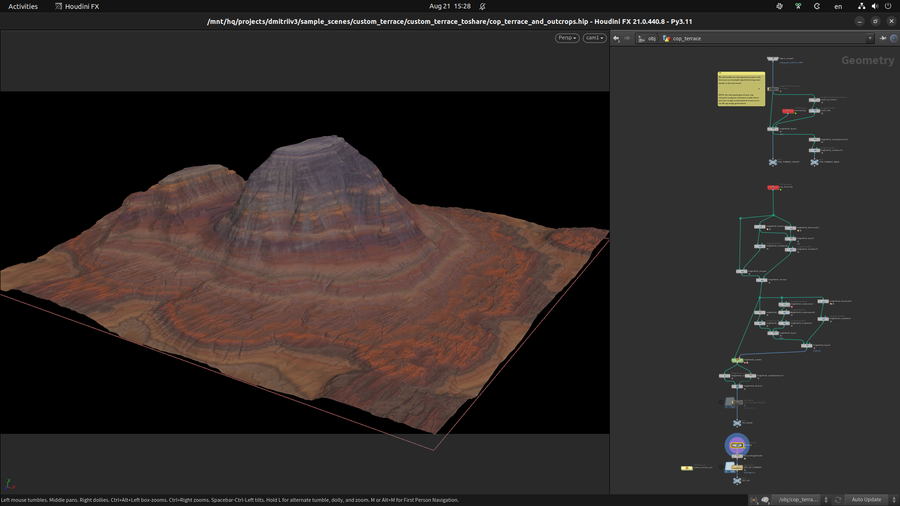
Task: Click the back navigation arrow in network editor
Action: [616, 38]
